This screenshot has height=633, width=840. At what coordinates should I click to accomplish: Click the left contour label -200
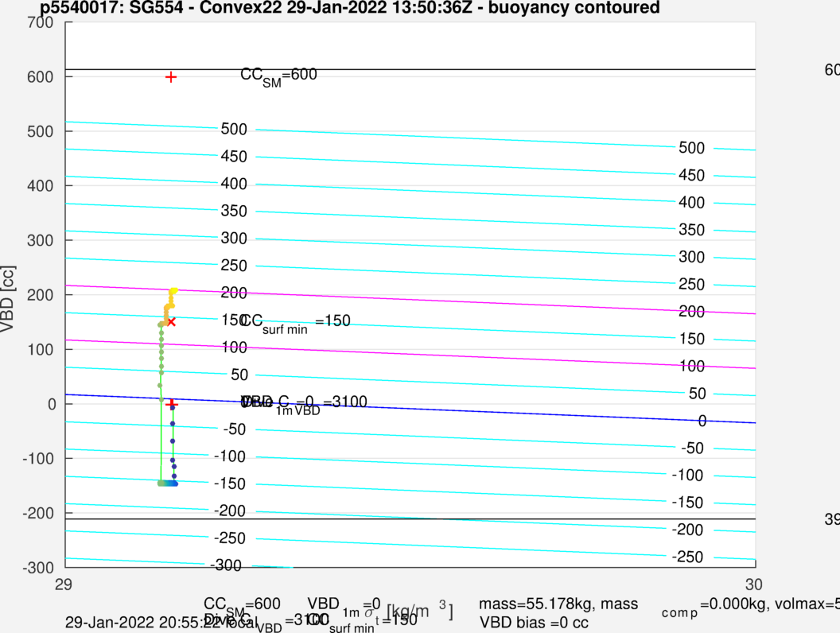point(230,511)
